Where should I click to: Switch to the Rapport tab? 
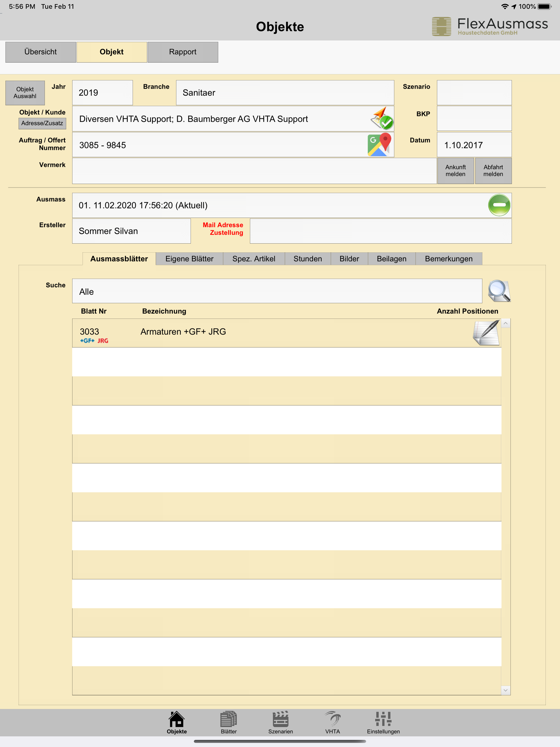[183, 52]
